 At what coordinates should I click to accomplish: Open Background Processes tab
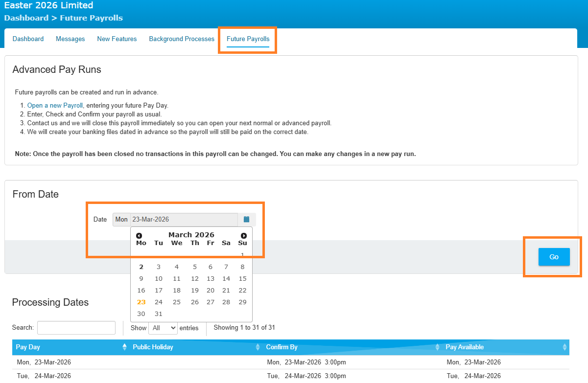[x=182, y=39]
